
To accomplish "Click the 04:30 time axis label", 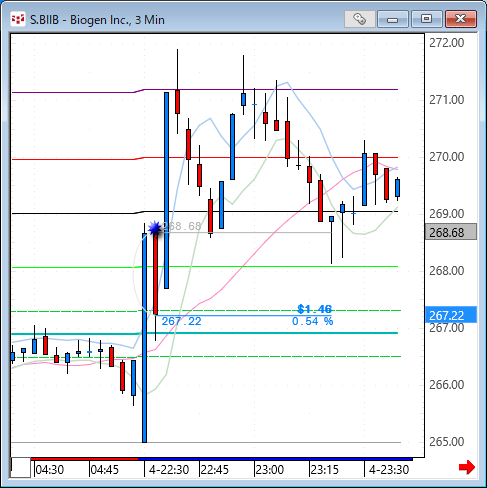I will (x=50, y=470).
